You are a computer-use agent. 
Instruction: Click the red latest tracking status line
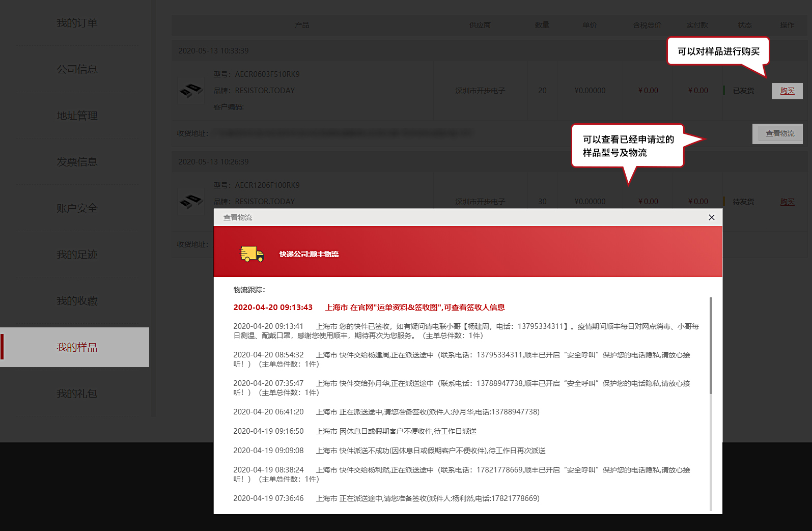pos(369,308)
